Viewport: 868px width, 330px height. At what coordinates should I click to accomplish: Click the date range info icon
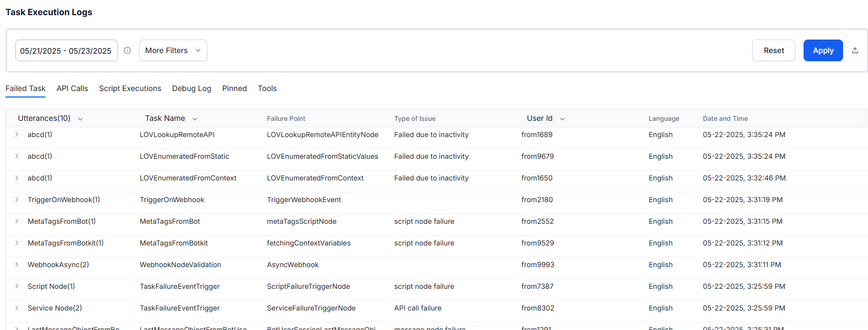pyautogui.click(x=127, y=50)
